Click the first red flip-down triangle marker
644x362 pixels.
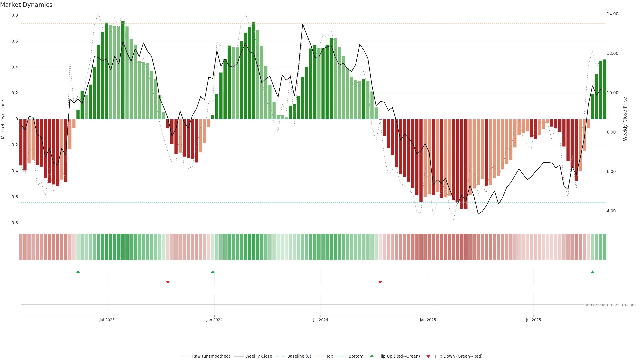click(x=168, y=282)
